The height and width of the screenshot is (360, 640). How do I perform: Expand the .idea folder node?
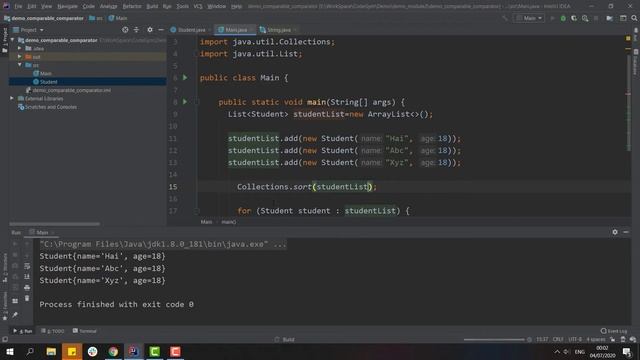pyautogui.click(x=20, y=48)
